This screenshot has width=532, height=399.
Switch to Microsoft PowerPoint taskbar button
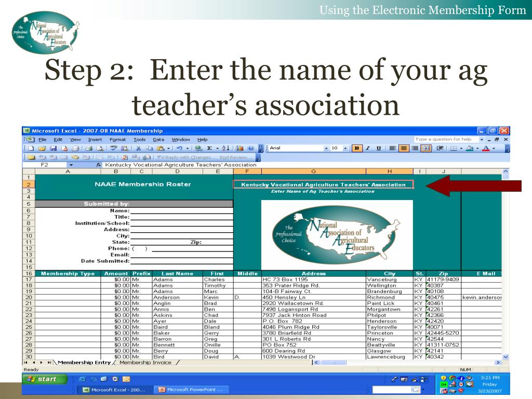coord(192,390)
